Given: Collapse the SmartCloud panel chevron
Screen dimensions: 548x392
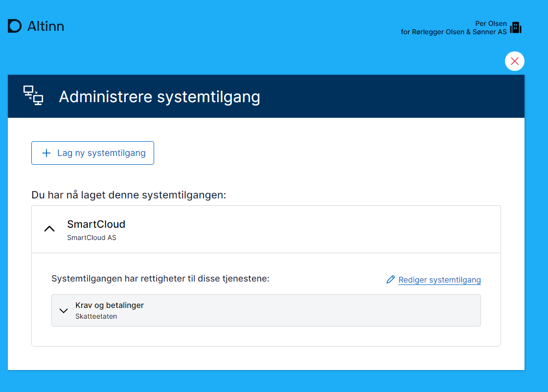Looking at the screenshot, I should point(49,229).
